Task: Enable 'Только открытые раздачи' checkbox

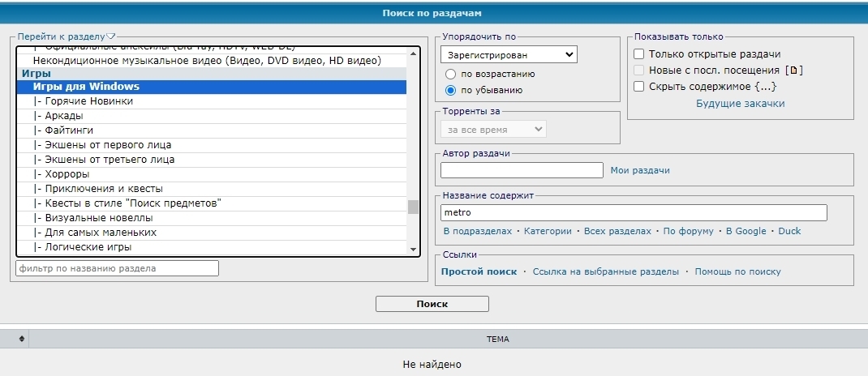Action: click(638, 54)
